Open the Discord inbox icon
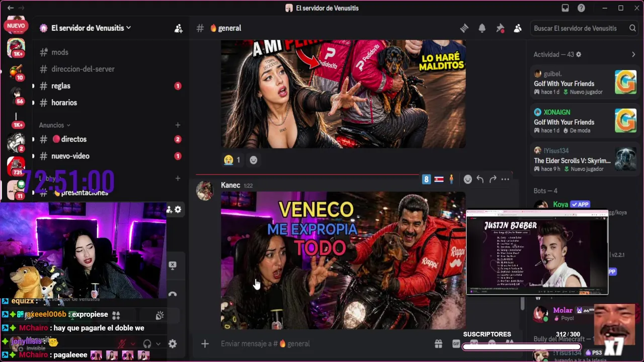This screenshot has height=362, width=644. [x=565, y=8]
